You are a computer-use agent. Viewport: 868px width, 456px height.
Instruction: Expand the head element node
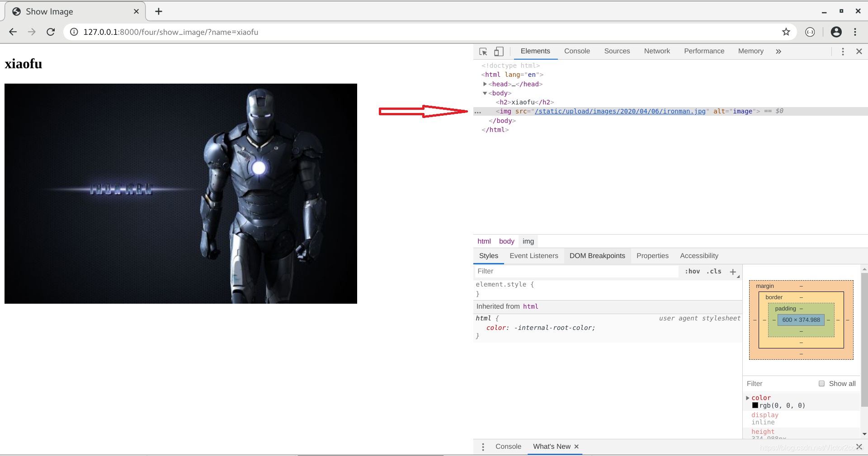[x=485, y=84]
